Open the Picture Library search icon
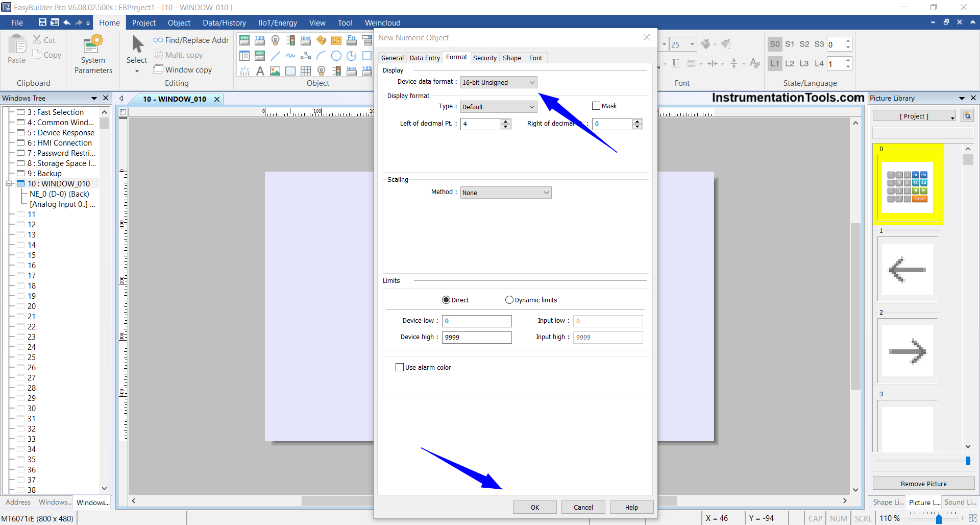The width and height of the screenshot is (980, 525). 967,116
